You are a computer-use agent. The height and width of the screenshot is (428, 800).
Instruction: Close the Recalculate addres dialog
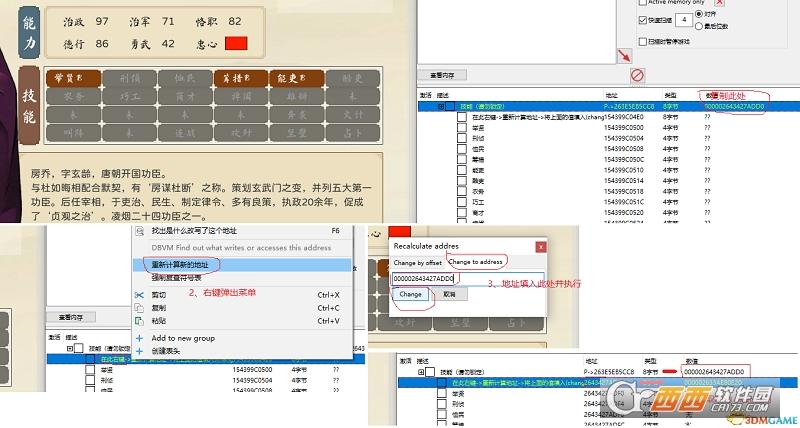click(541, 247)
